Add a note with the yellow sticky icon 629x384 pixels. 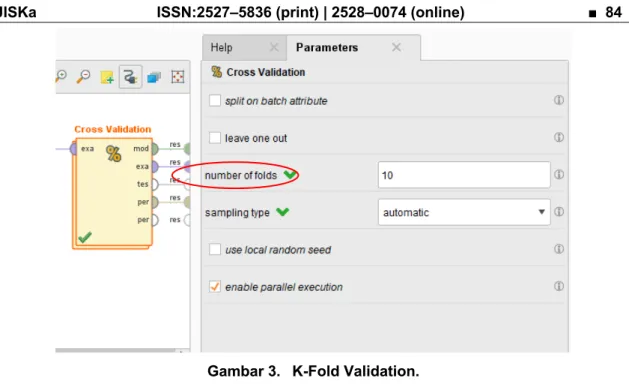107,77
